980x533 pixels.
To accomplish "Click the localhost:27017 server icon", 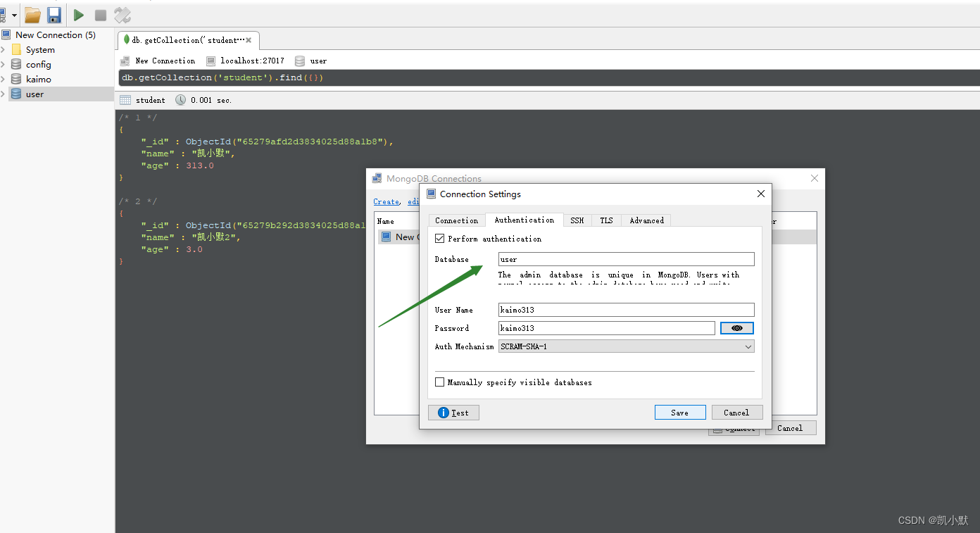I will tap(211, 61).
